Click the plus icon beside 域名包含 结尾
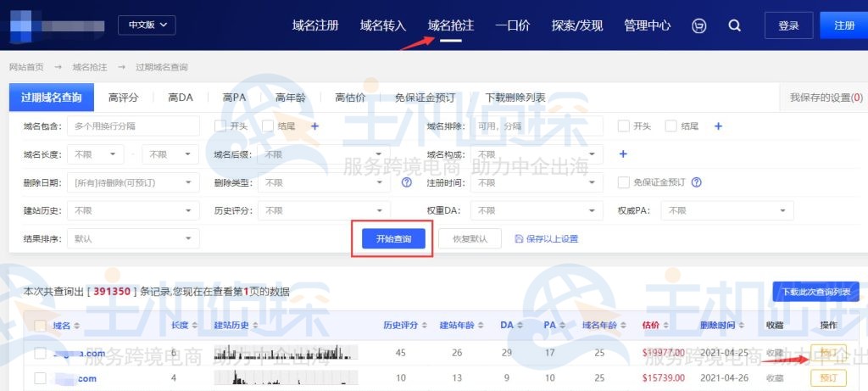This screenshot has width=868, height=391. [x=315, y=126]
